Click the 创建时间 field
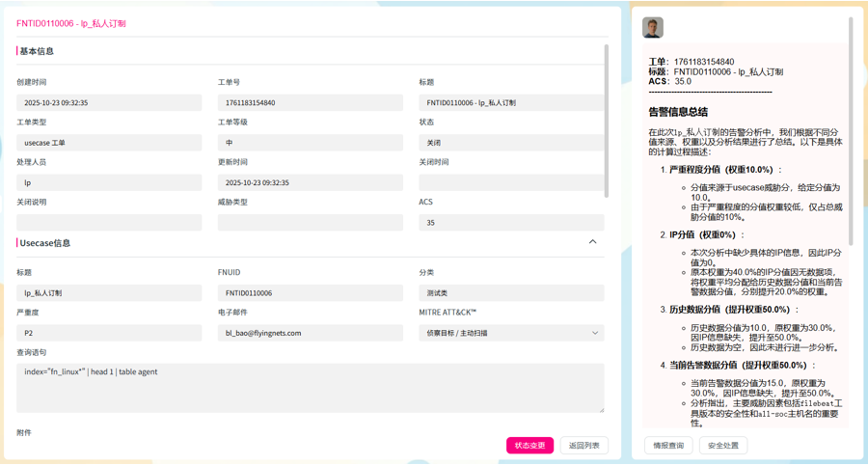 point(109,102)
